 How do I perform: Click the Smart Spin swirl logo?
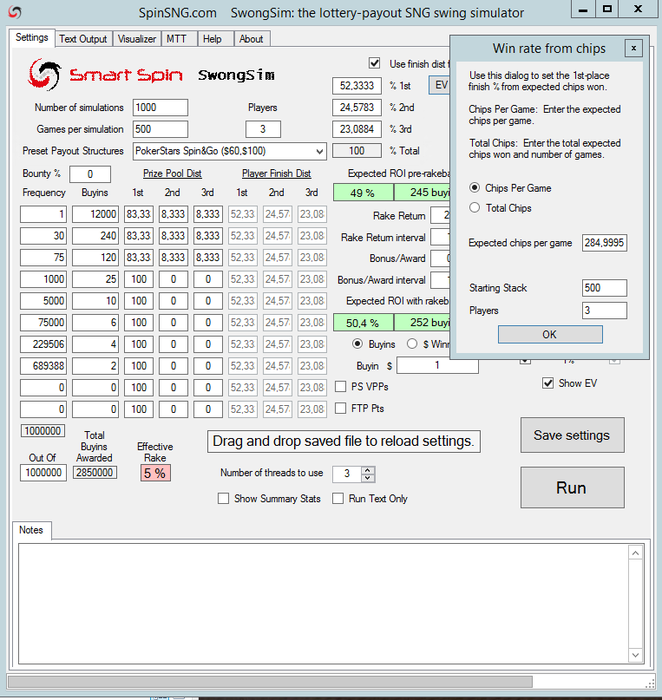(44, 75)
